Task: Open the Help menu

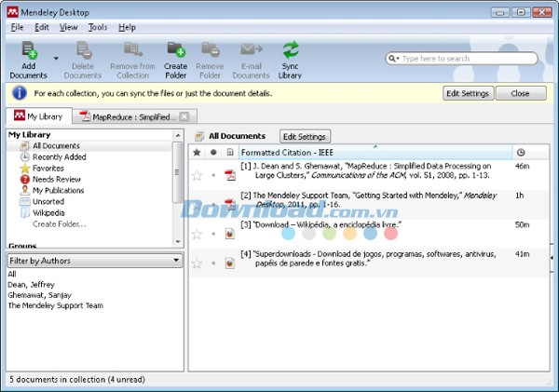Action: click(x=127, y=27)
